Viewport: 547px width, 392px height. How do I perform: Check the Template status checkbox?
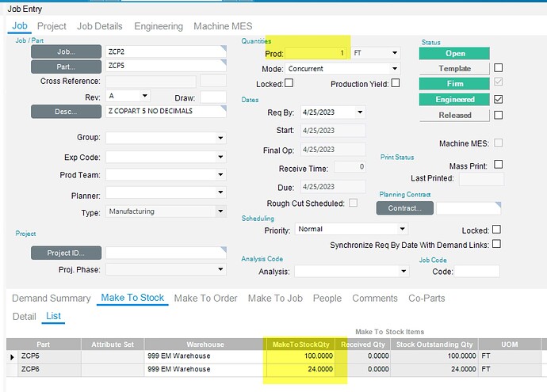click(498, 67)
